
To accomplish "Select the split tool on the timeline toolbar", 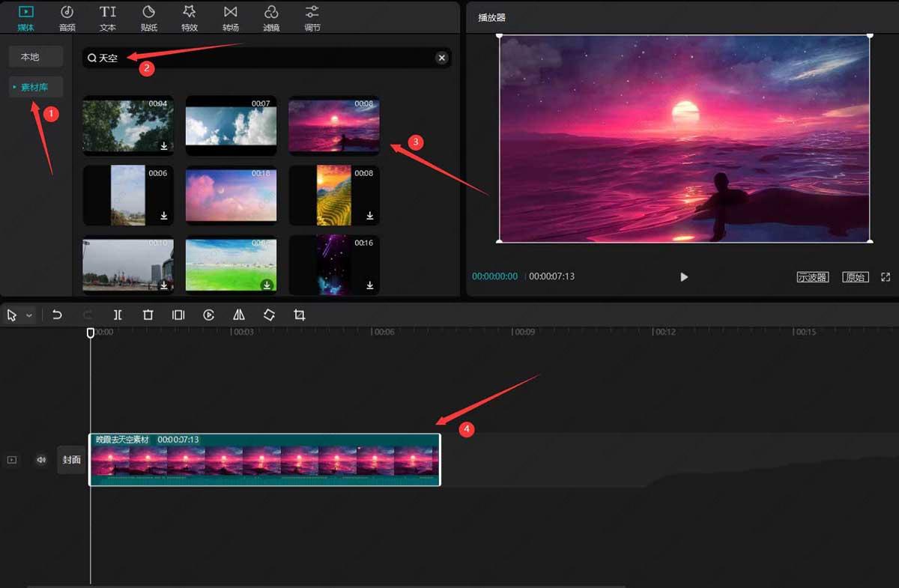I will (x=118, y=315).
